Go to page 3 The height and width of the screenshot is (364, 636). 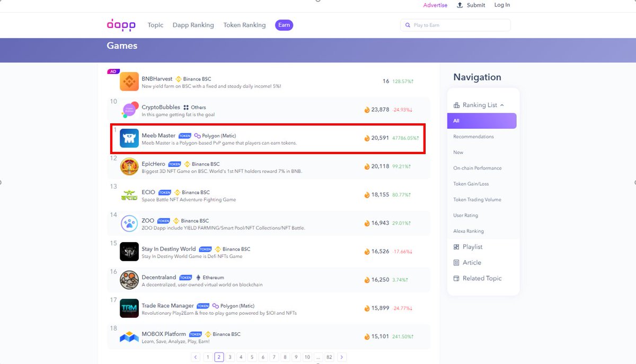pyautogui.click(x=230, y=357)
